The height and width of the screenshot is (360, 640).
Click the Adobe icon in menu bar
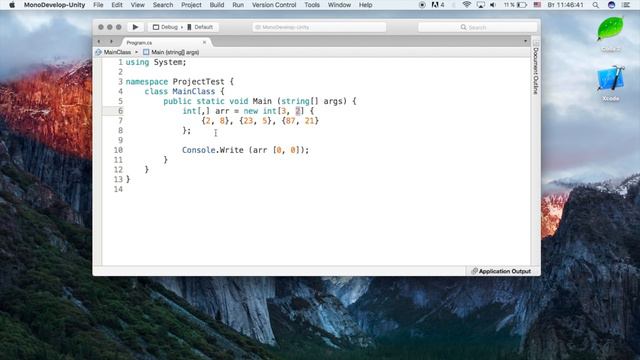[438, 5]
